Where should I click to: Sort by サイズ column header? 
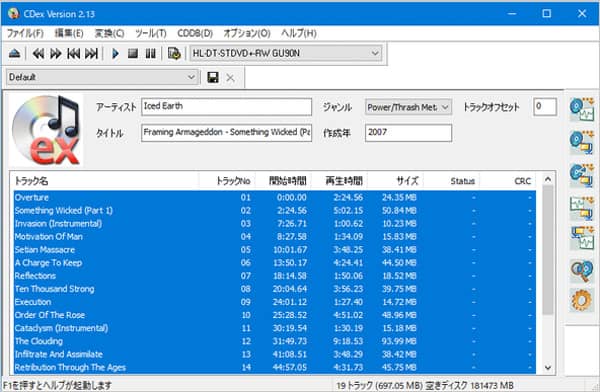[x=395, y=181]
